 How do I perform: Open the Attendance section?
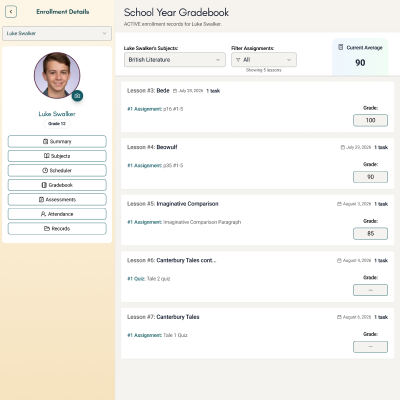pos(57,214)
